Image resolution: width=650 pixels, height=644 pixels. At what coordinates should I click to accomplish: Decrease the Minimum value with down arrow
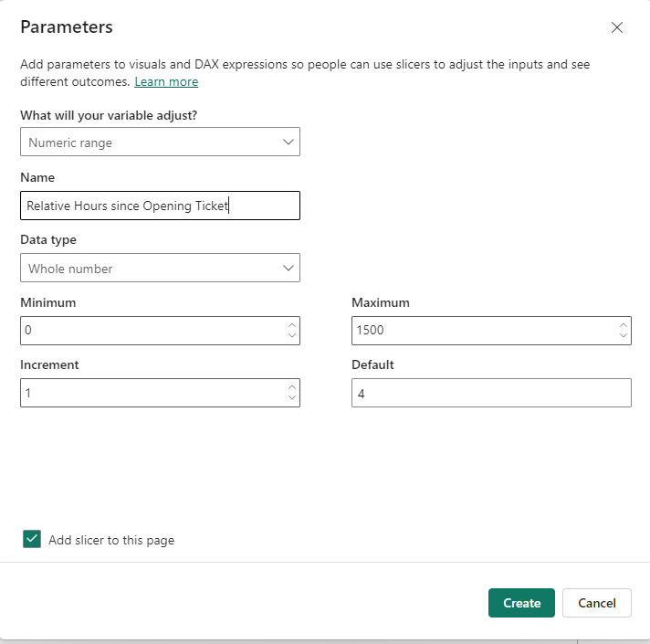tap(291, 336)
